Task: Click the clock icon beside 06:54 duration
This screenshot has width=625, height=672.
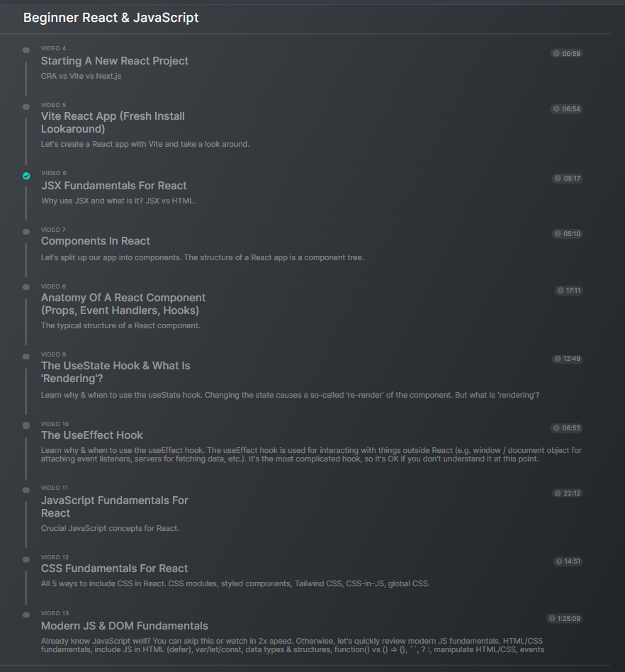Action: point(556,109)
